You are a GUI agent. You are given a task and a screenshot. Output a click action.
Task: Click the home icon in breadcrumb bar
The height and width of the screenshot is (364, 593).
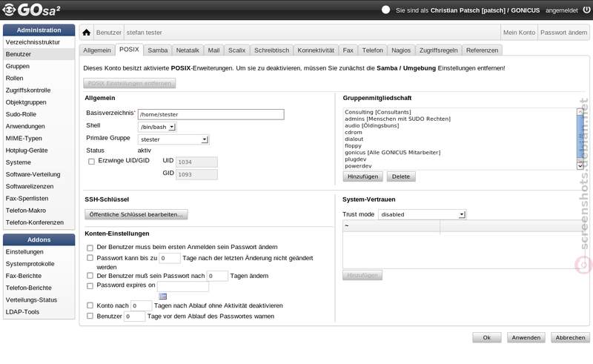(86, 33)
